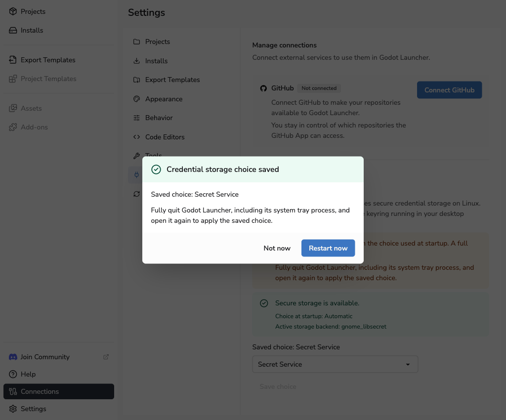
Task: Click the Project Templates sidebar icon
Action: point(13,79)
